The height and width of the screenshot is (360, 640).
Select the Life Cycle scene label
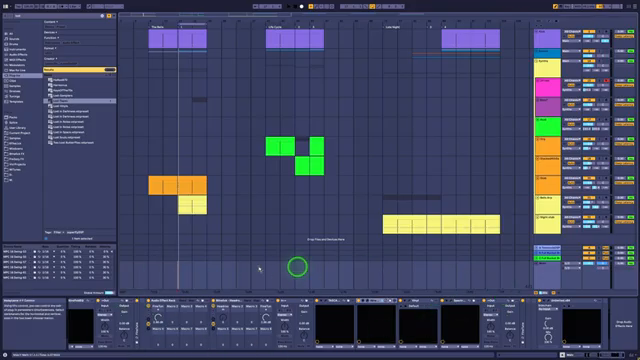[x=275, y=27]
